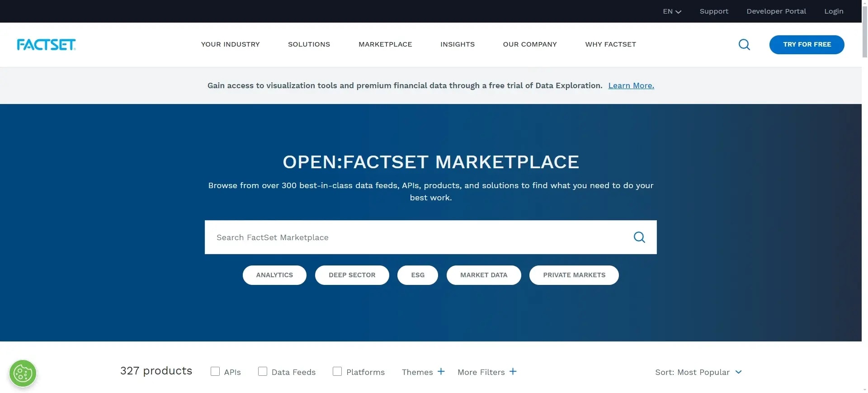Open the Your Industry menu
Image resolution: width=868 pixels, height=393 pixels.
tap(231, 44)
